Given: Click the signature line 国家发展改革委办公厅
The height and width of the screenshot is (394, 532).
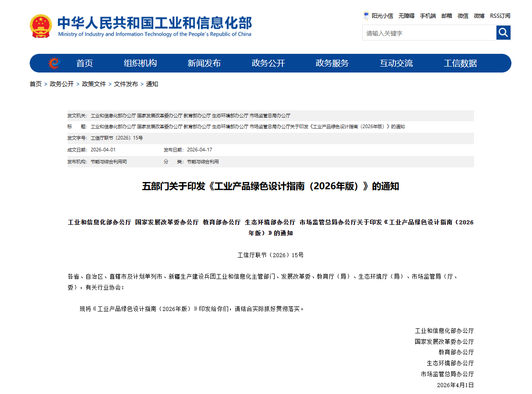Looking at the screenshot, I should click(x=444, y=342).
